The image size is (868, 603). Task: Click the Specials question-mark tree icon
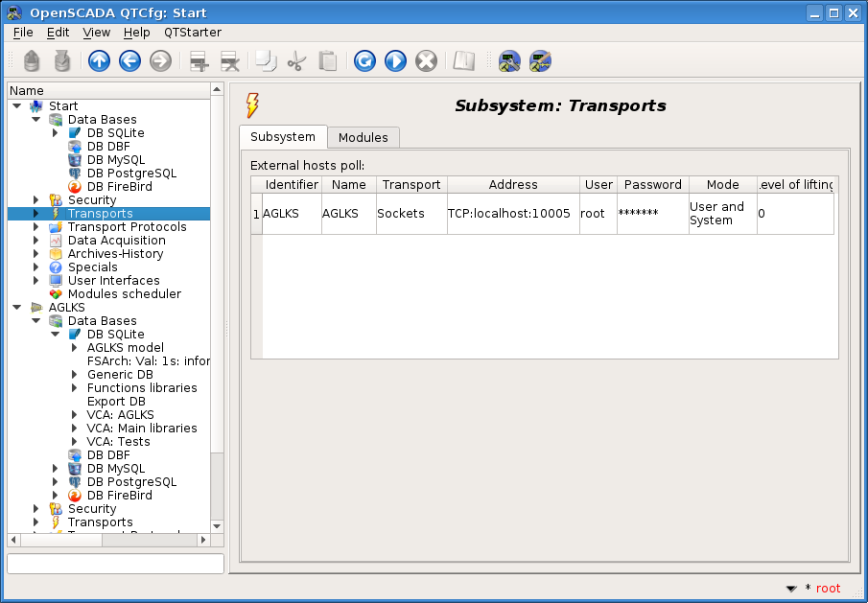pos(56,267)
